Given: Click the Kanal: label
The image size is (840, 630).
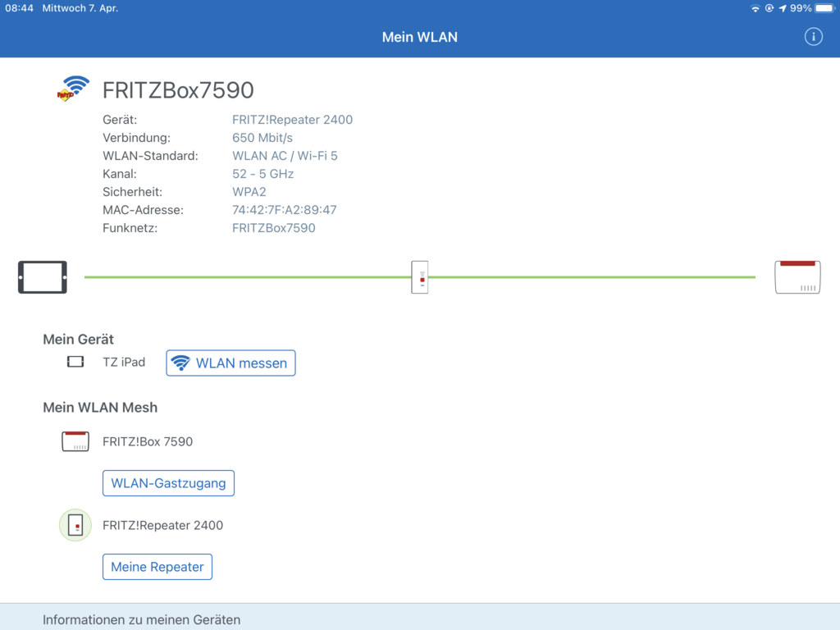Looking at the screenshot, I should [120, 174].
